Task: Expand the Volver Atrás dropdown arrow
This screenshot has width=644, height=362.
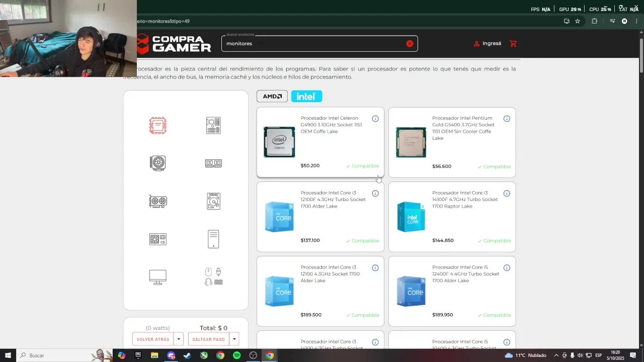Action: tap(178, 339)
